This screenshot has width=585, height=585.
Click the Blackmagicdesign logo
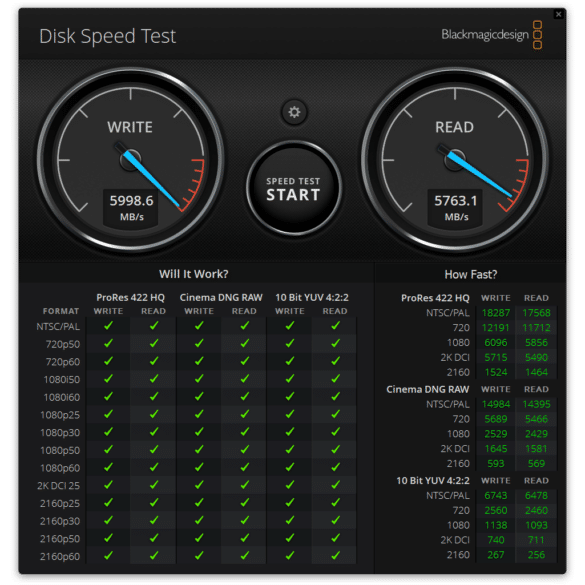point(492,35)
